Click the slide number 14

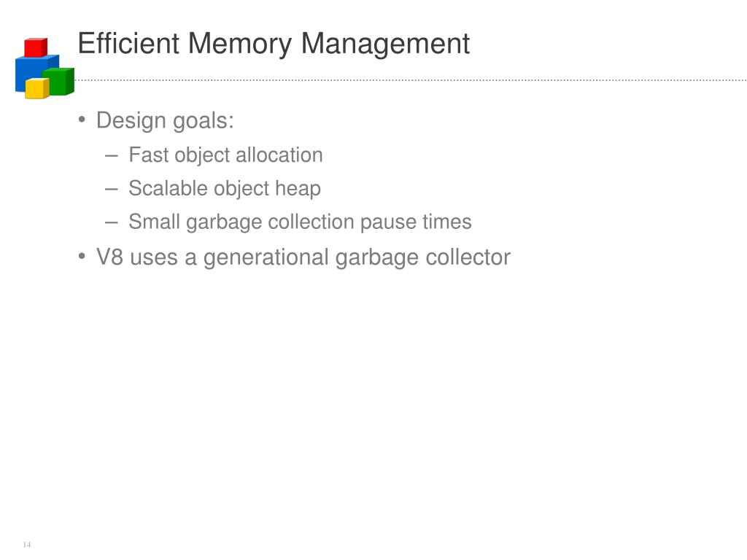coord(27,544)
